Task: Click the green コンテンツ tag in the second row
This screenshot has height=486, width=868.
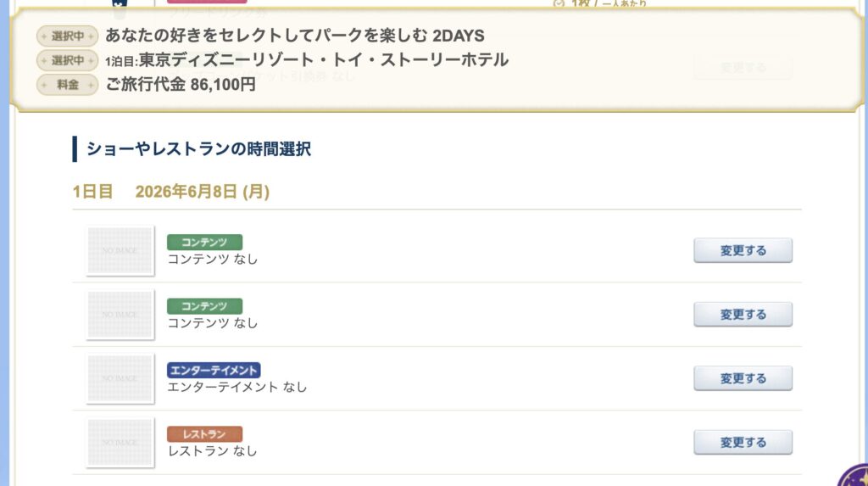Action: [204, 306]
